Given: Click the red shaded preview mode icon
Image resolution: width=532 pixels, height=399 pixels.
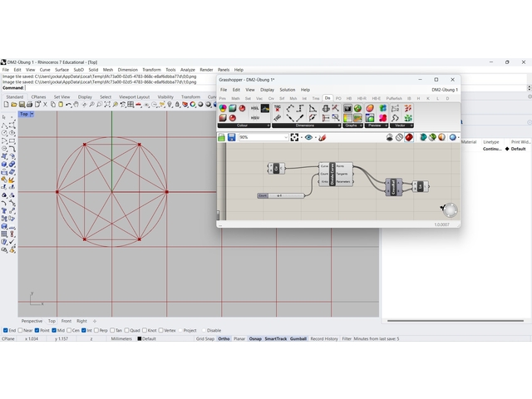Looking at the screenshot, I should 411,137.
